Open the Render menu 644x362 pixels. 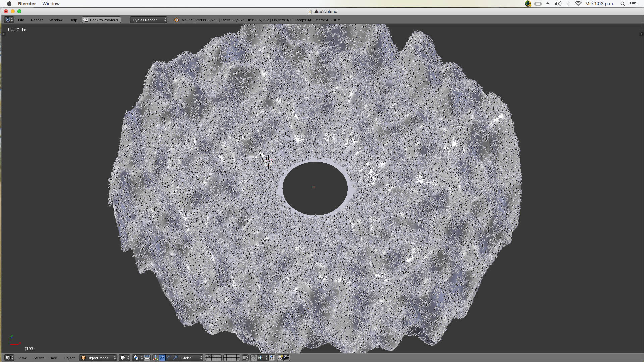tap(37, 20)
